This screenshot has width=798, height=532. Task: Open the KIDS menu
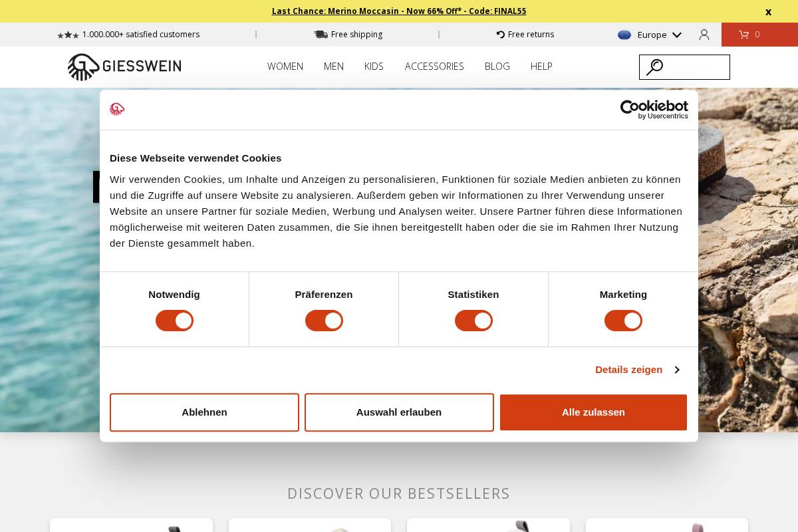coord(374,66)
